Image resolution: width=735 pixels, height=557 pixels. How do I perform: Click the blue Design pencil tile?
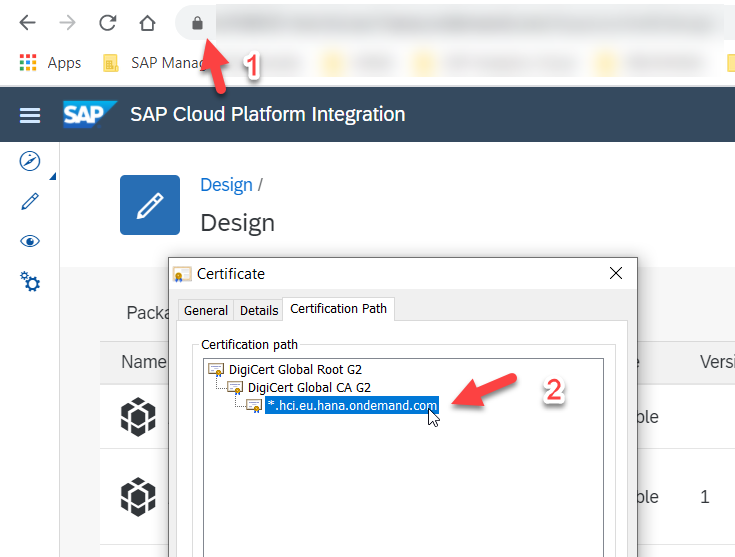[x=150, y=205]
